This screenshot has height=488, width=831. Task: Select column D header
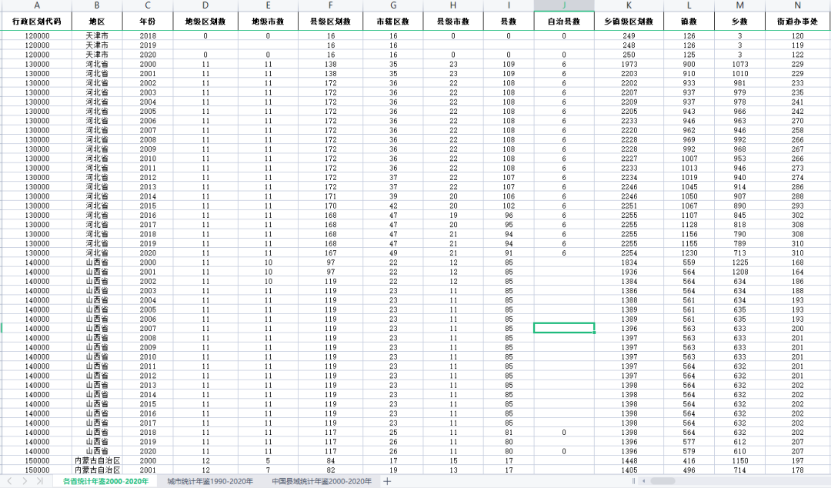click(206, 5)
